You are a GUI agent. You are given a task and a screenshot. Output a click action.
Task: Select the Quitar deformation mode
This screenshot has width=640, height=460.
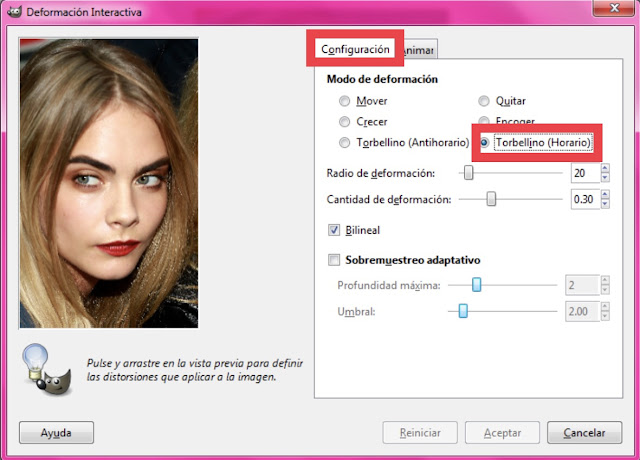[484, 101]
